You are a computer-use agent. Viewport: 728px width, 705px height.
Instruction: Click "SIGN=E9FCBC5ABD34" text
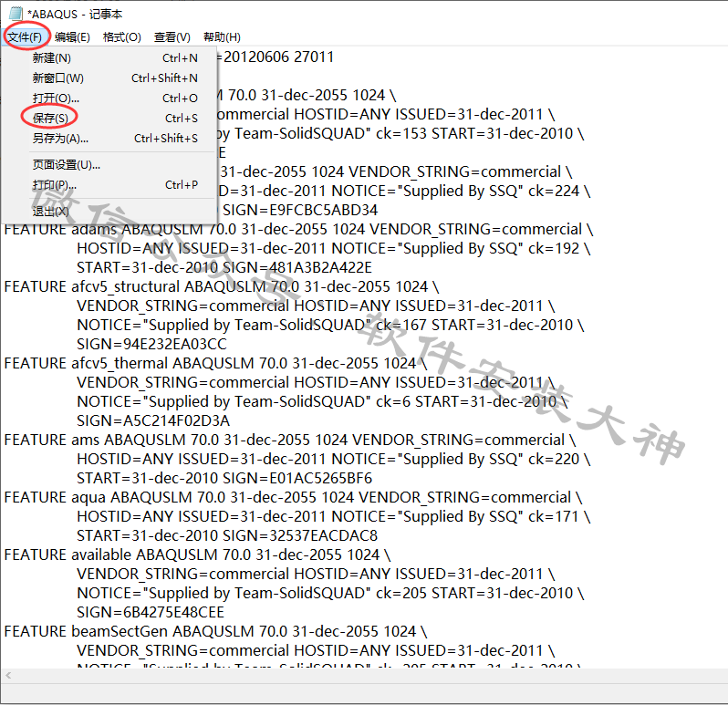tap(300, 211)
